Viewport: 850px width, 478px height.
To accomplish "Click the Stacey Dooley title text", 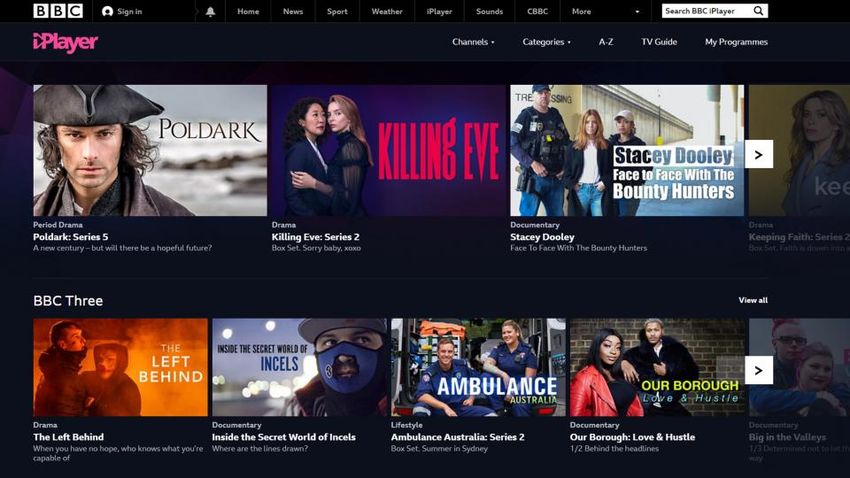I will (x=542, y=237).
